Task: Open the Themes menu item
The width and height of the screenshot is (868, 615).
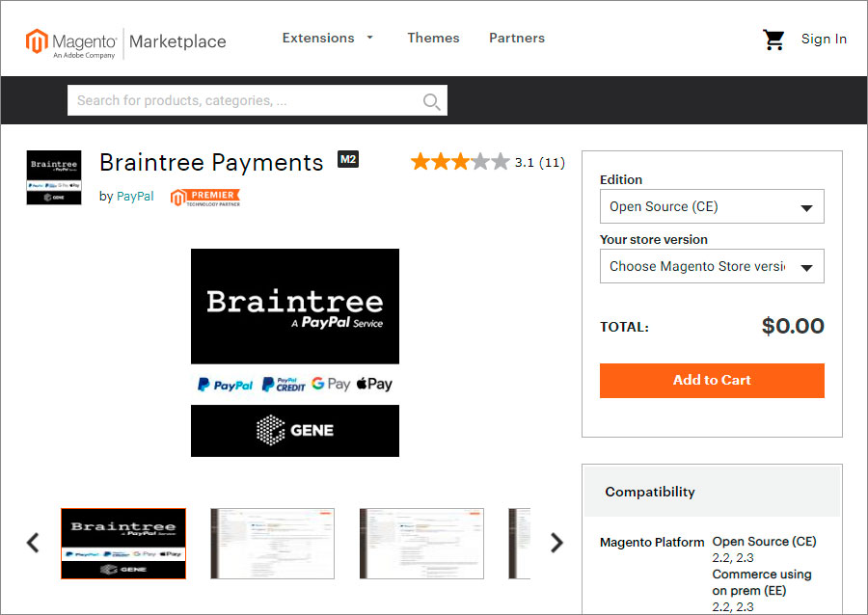Action: (433, 38)
